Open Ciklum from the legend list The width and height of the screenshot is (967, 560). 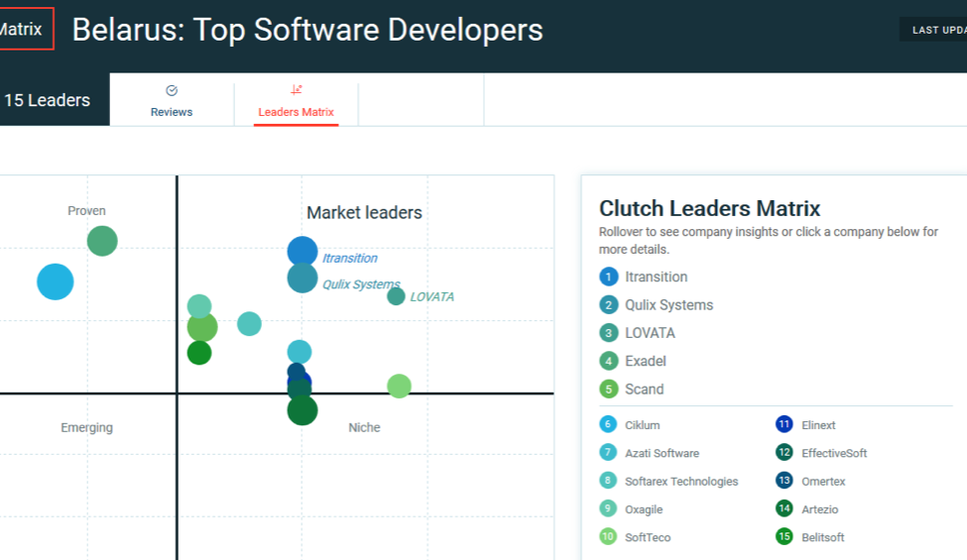(x=643, y=425)
